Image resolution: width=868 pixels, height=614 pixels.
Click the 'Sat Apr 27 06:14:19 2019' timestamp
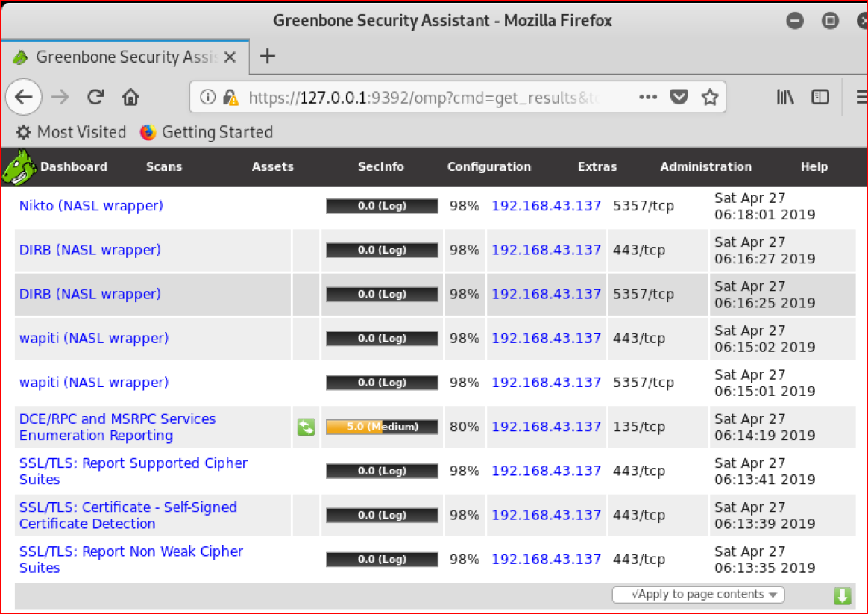pyautogui.click(x=764, y=427)
